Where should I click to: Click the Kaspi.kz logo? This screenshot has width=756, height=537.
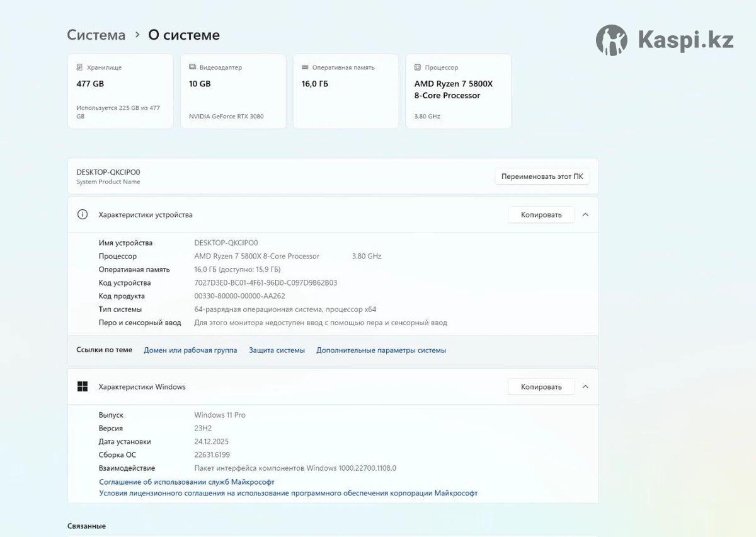(x=664, y=40)
